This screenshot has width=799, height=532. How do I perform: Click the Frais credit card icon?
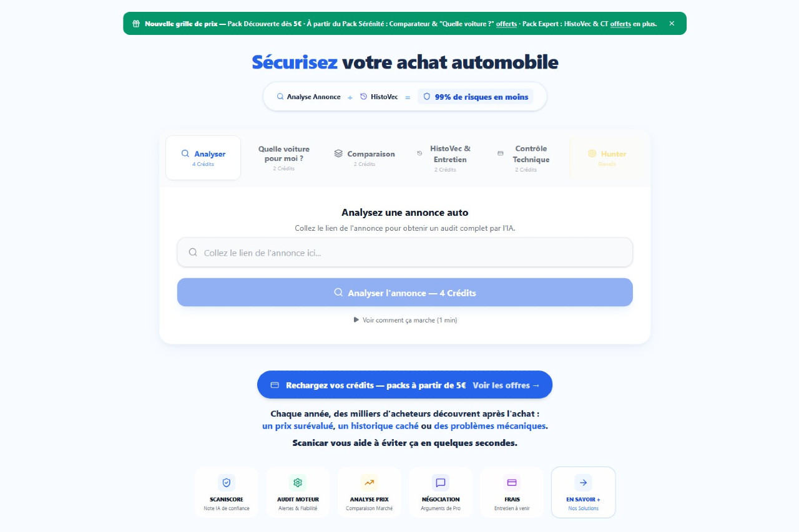512,483
